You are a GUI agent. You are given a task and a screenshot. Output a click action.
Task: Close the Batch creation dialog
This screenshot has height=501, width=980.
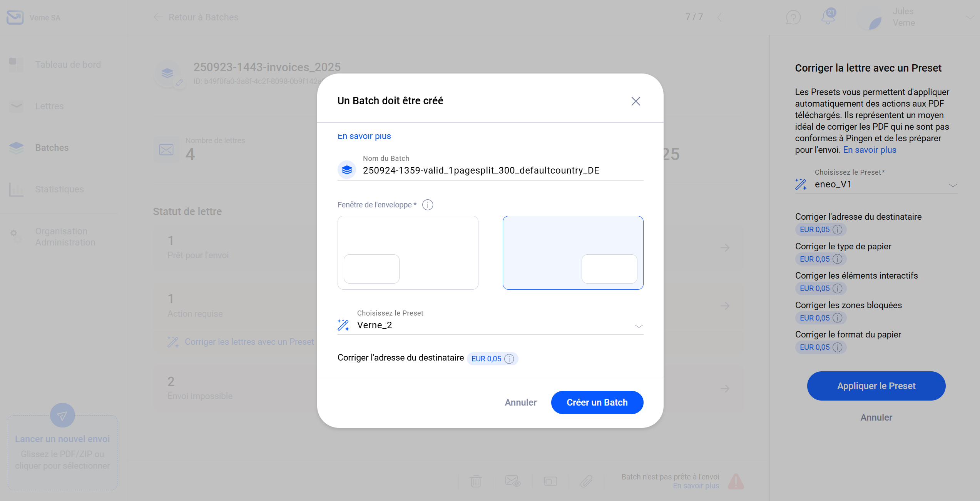pos(635,101)
